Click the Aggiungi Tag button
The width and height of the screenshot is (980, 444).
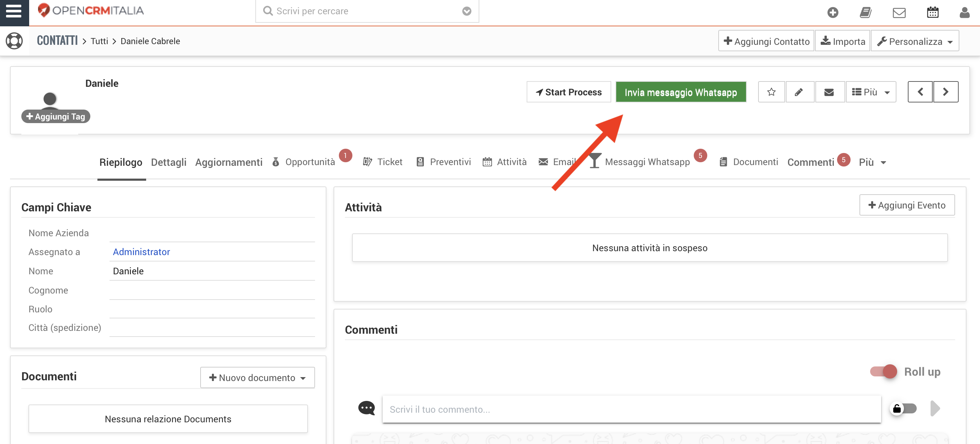55,116
